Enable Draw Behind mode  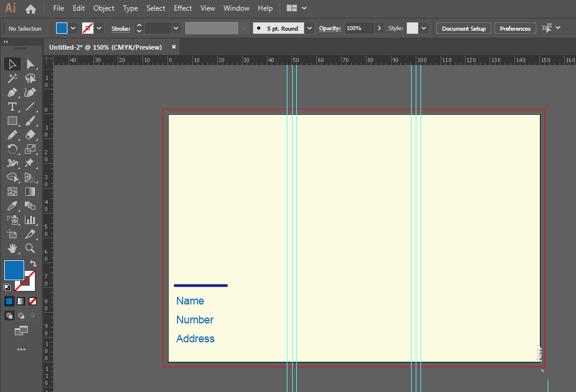21,316
